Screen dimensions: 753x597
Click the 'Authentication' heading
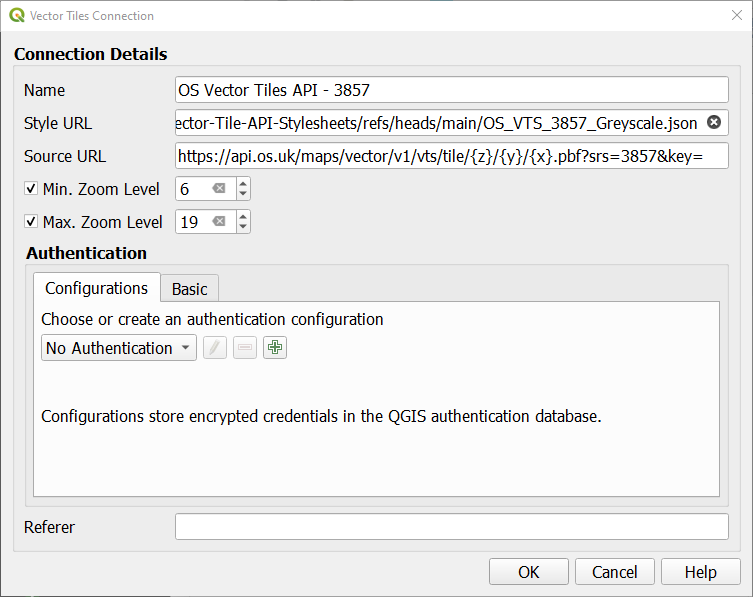coord(86,253)
